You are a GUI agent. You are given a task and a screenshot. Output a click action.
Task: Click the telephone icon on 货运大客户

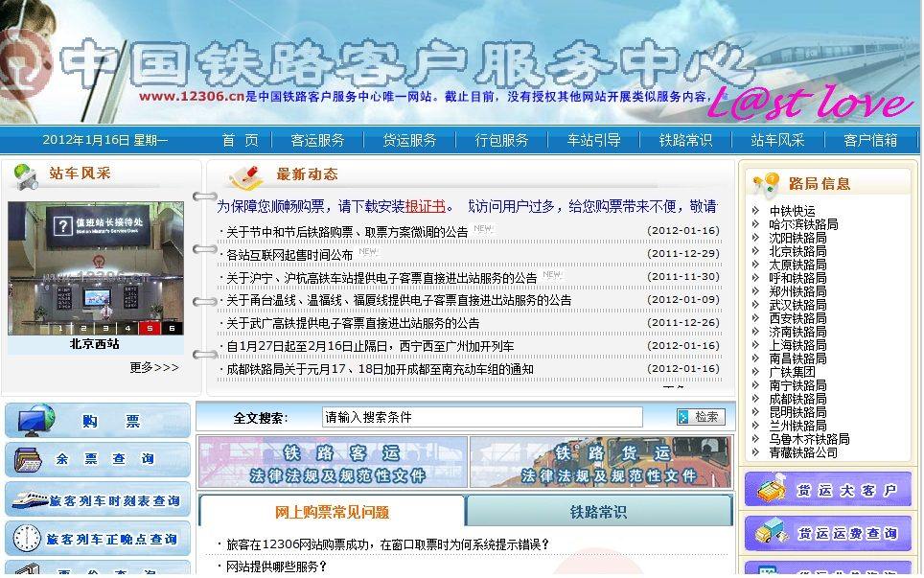[772, 489]
